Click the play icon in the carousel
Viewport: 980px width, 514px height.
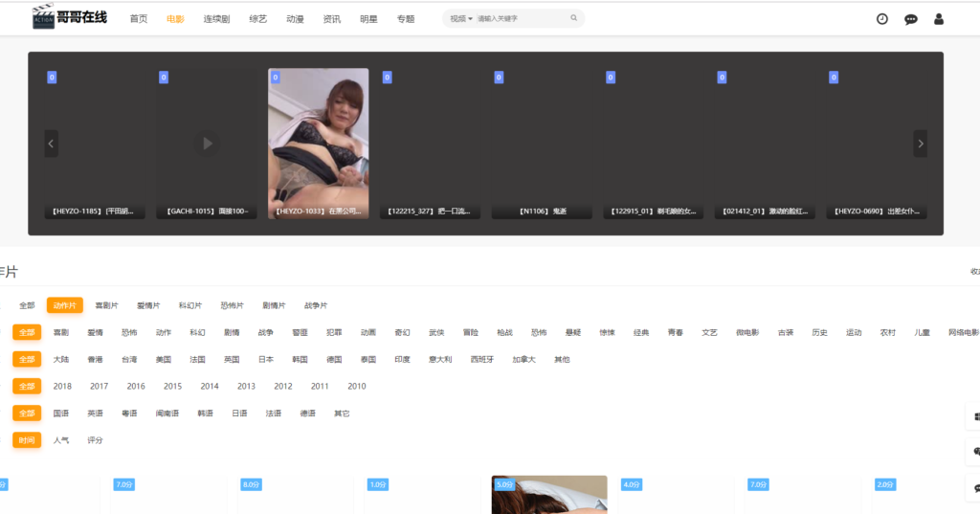coord(206,144)
